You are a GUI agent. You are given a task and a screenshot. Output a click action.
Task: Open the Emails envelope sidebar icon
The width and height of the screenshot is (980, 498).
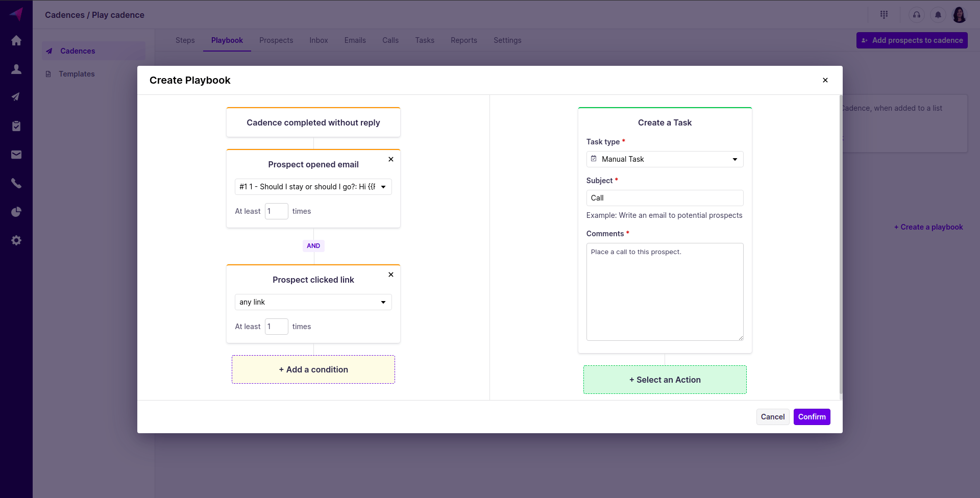tap(16, 154)
